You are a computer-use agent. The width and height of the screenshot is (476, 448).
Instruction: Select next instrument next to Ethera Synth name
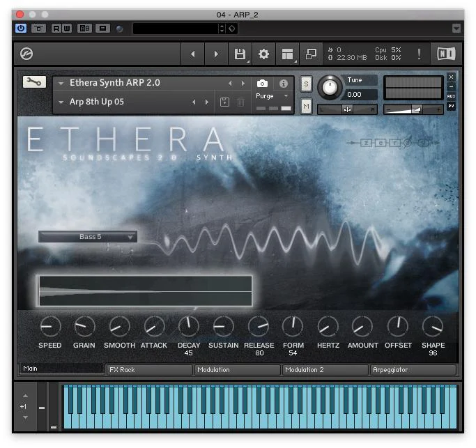pos(243,83)
